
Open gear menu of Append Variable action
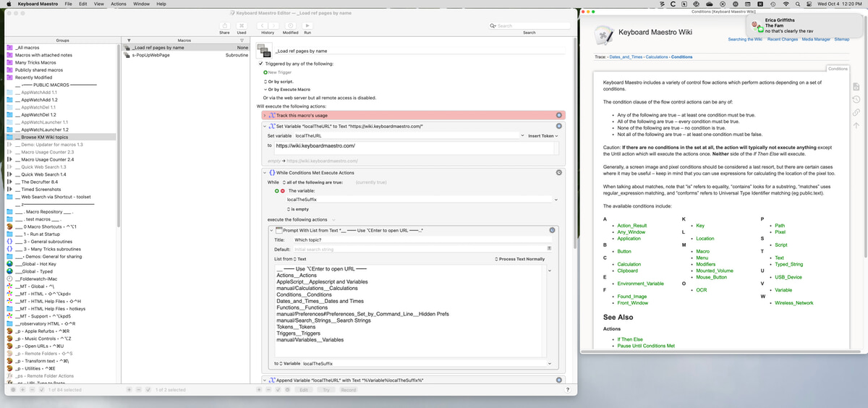point(558,379)
